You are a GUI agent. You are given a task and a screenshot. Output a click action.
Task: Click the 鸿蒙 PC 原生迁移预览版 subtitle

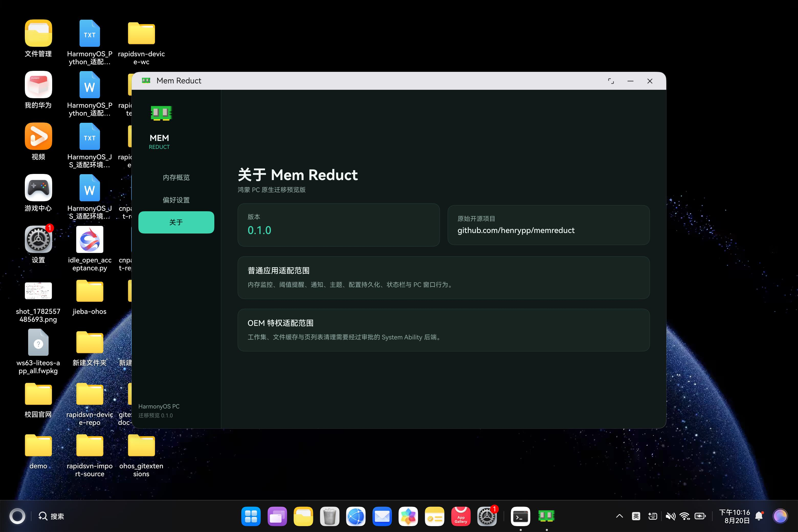click(x=271, y=190)
